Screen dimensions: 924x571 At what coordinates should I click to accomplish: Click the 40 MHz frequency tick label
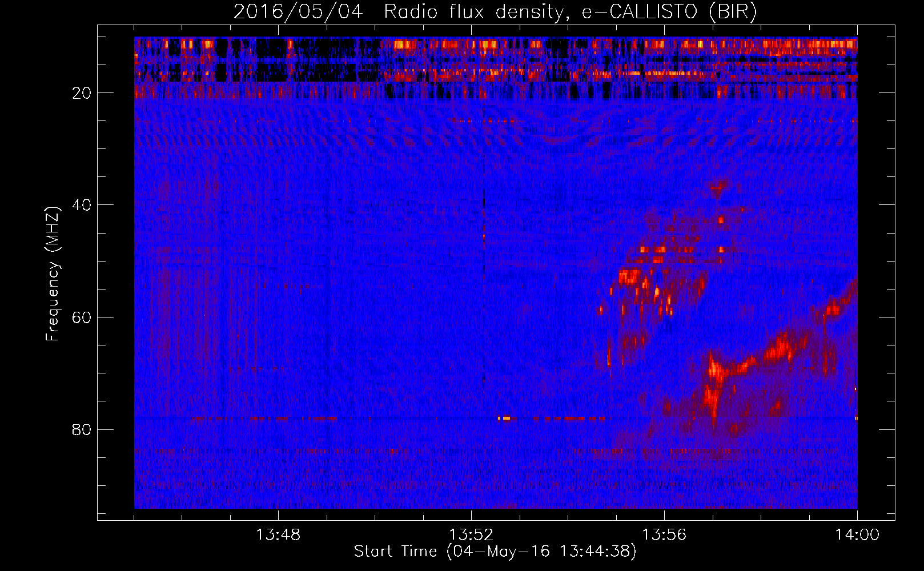point(82,205)
